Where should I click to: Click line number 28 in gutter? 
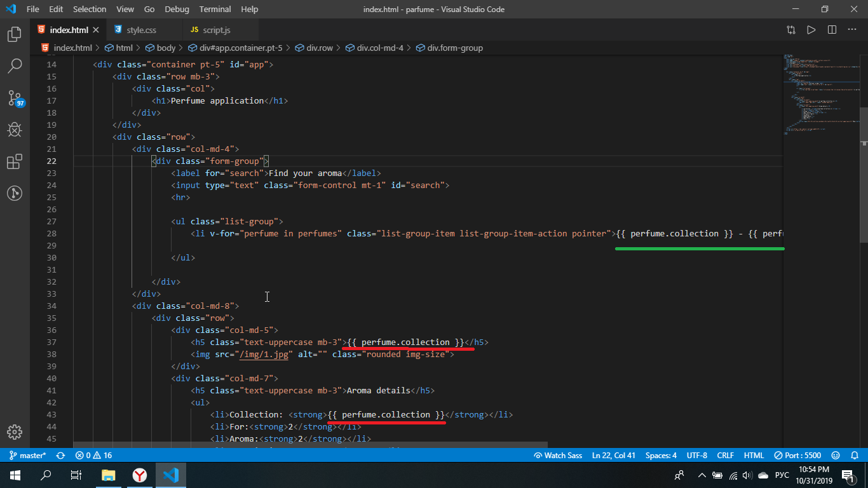tap(51, 233)
